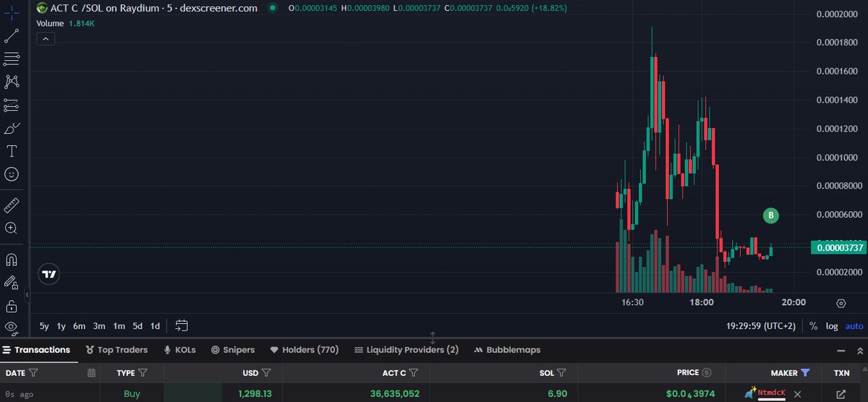Click the 1,298.13 USD value
The height and width of the screenshot is (402, 868).
coord(255,394)
